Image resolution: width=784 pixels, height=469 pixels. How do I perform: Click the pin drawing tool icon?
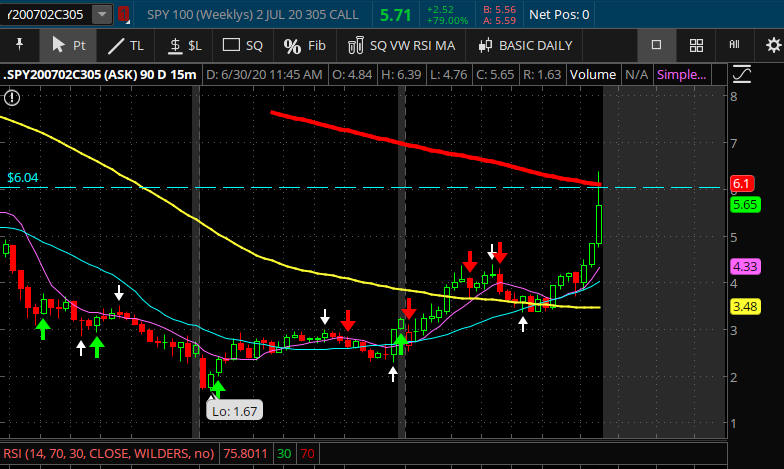click(20, 45)
